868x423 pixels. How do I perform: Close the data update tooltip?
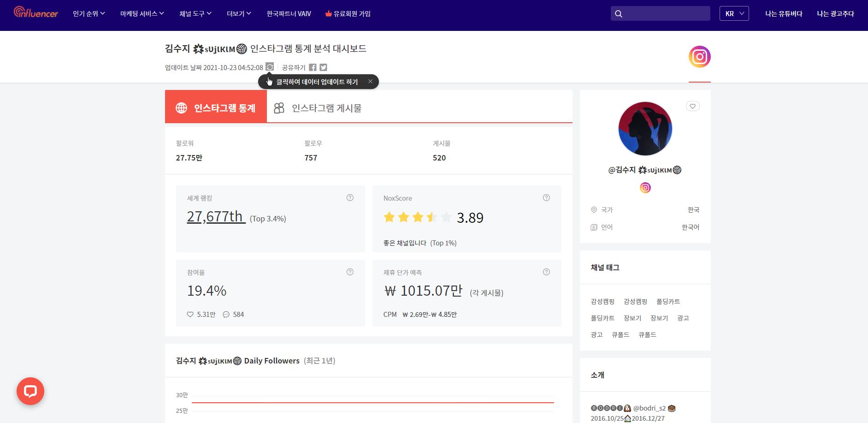click(x=370, y=82)
